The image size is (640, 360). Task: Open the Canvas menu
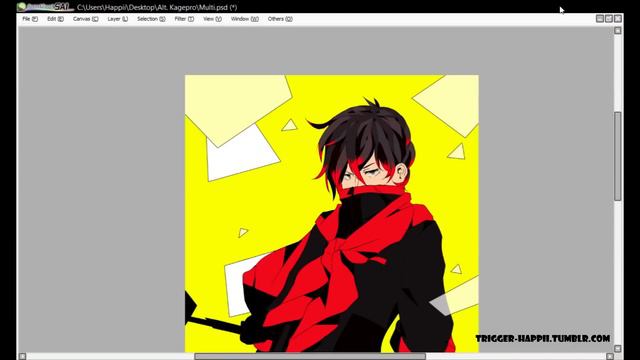[85, 19]
